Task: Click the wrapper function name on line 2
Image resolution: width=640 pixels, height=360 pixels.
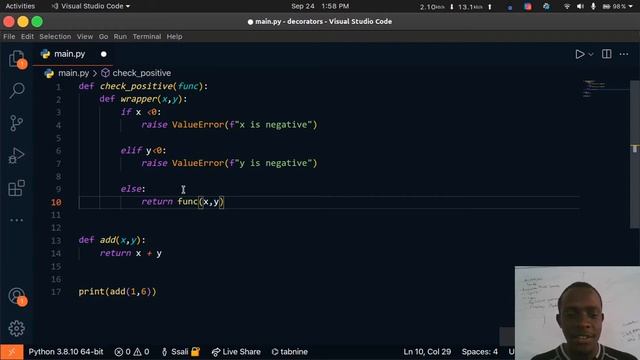Action: pos(138,99)
